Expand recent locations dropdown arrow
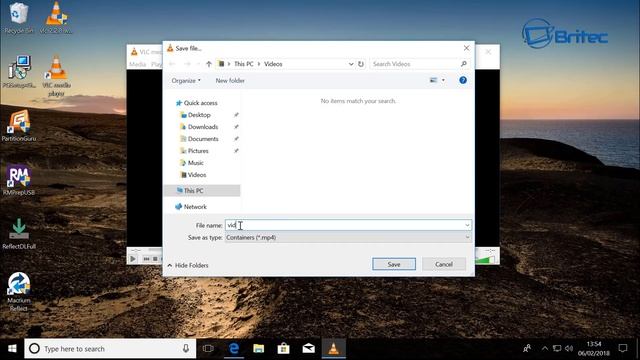 (198, 64)
